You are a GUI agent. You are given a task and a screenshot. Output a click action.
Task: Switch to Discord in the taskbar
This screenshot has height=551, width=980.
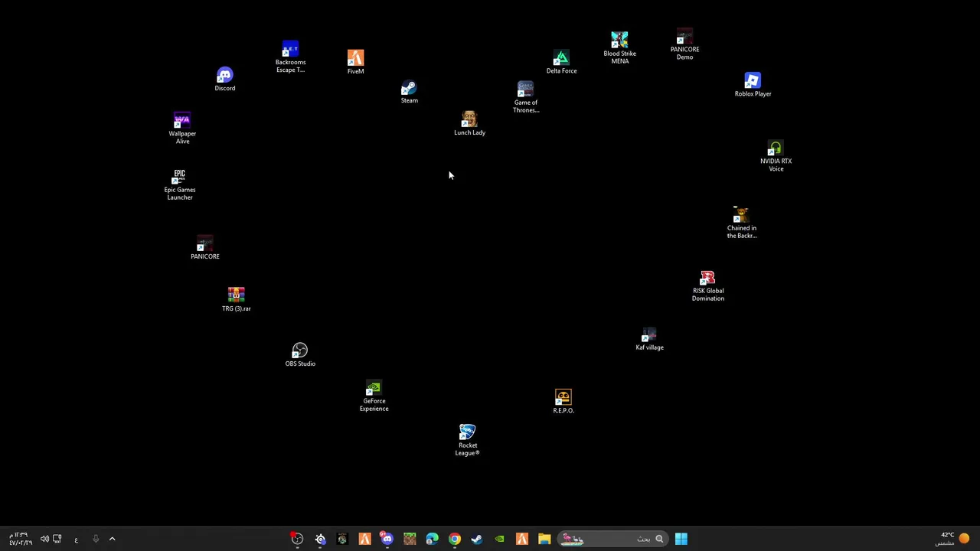pos(387,539)
